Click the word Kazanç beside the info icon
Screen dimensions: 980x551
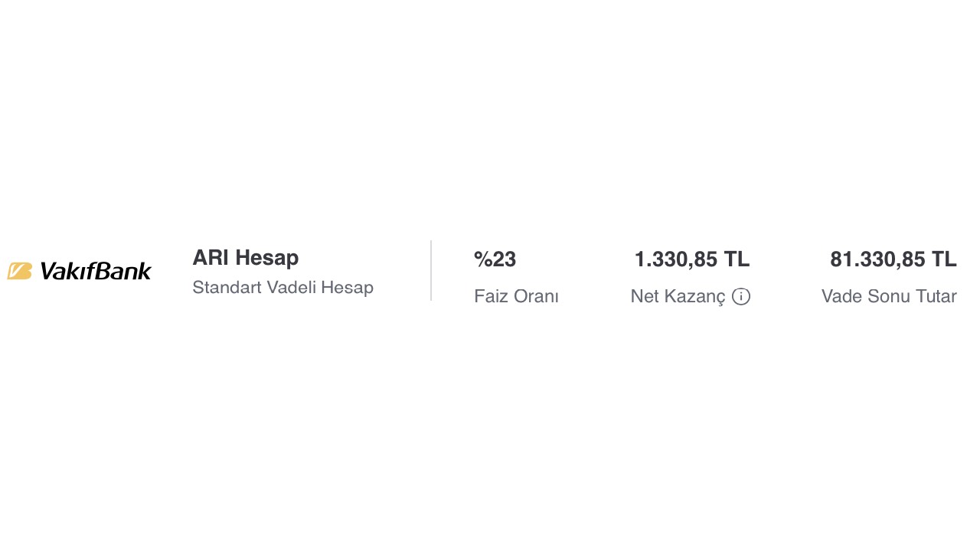[697, 296]
